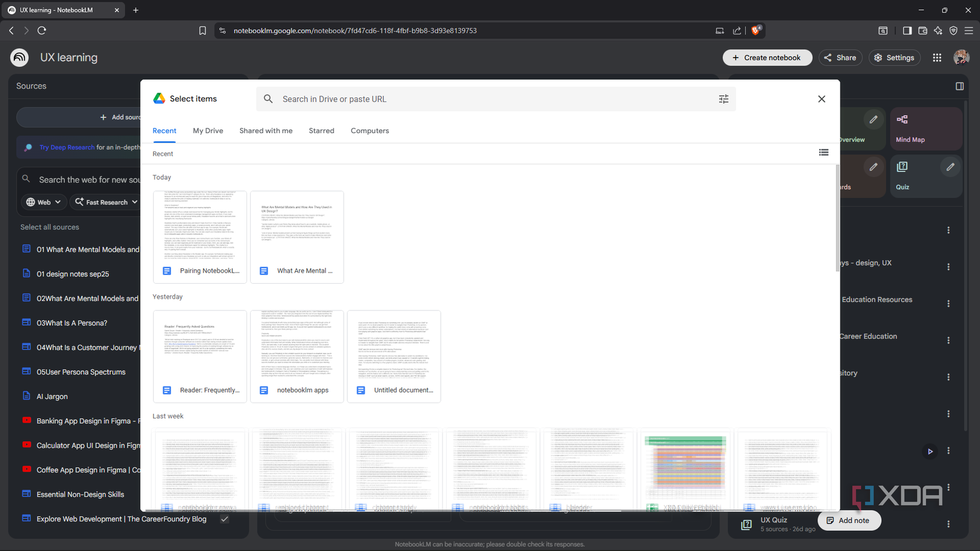980x551 pixels.
Task: Click the Brave shield icon in the toolbar
Action: pyautogui.click(x=755, y=30)
